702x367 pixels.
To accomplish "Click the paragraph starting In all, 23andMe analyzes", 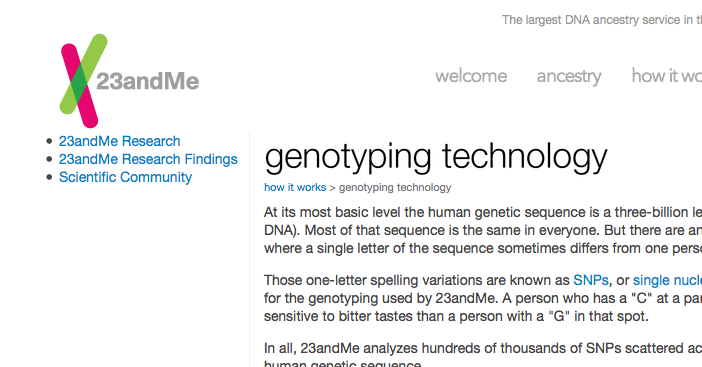I will click(483, 356).
